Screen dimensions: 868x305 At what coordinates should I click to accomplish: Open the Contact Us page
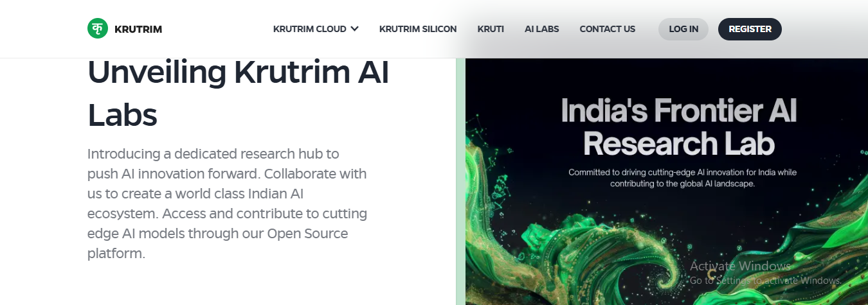(607, 29)
